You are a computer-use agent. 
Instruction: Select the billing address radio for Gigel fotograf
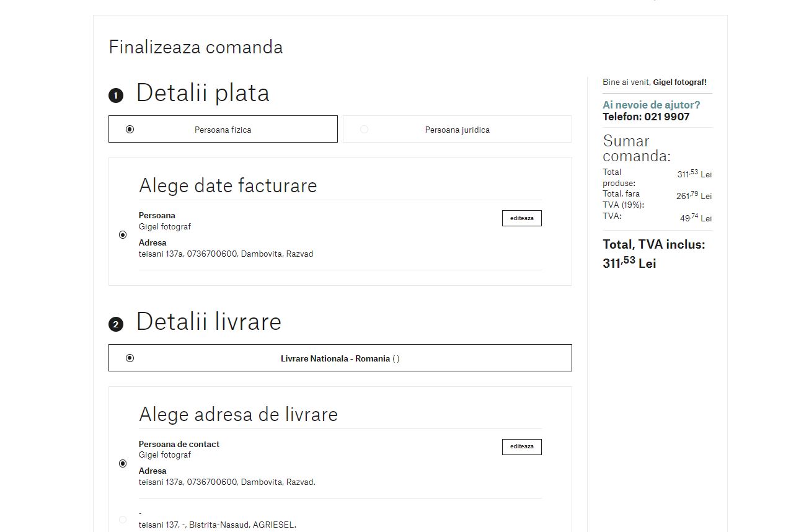123,235
